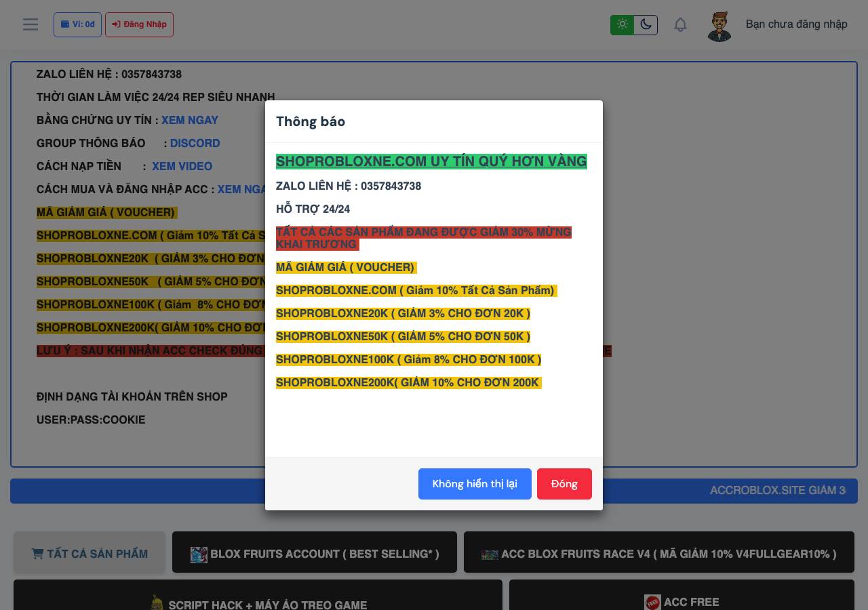Click 'THỜI GIAN LÀM VIỆC 24/24' text on page

pos(155,97)
